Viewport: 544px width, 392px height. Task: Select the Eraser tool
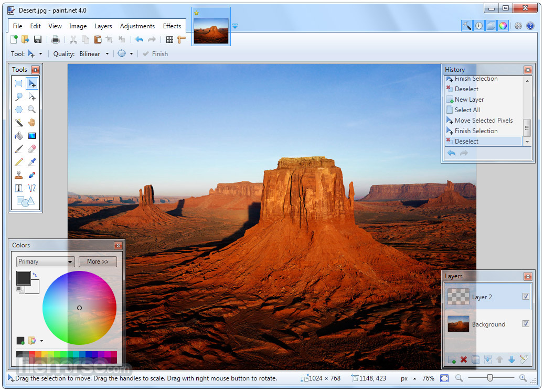[31, 149]
